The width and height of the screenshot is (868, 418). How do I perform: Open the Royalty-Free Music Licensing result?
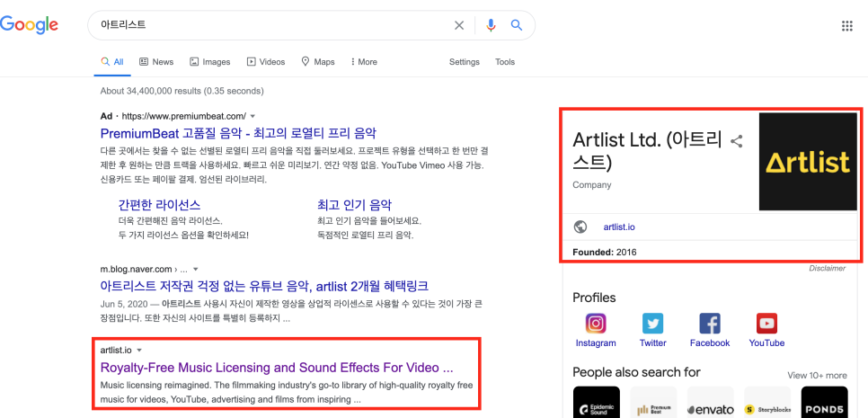[x=277, y=368]
